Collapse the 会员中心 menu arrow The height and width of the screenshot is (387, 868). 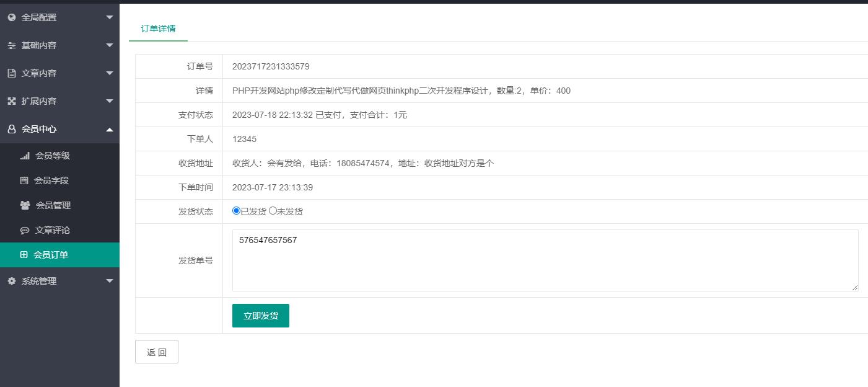(110, 129)
